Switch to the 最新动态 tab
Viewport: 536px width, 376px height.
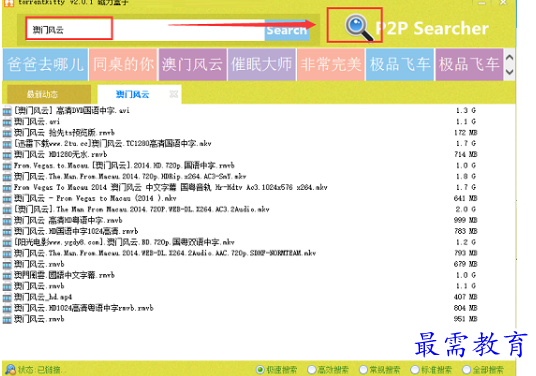(49, 94)
